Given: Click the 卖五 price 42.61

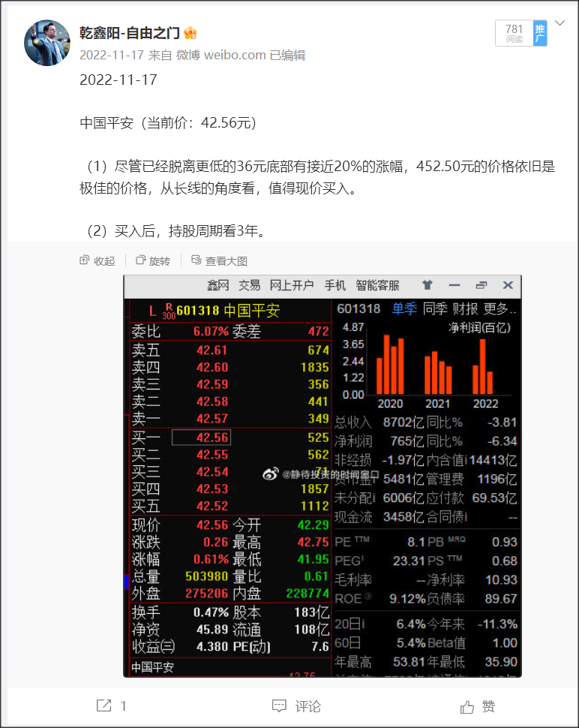Looking at the screenshot, I should click(x=212, y=350).
